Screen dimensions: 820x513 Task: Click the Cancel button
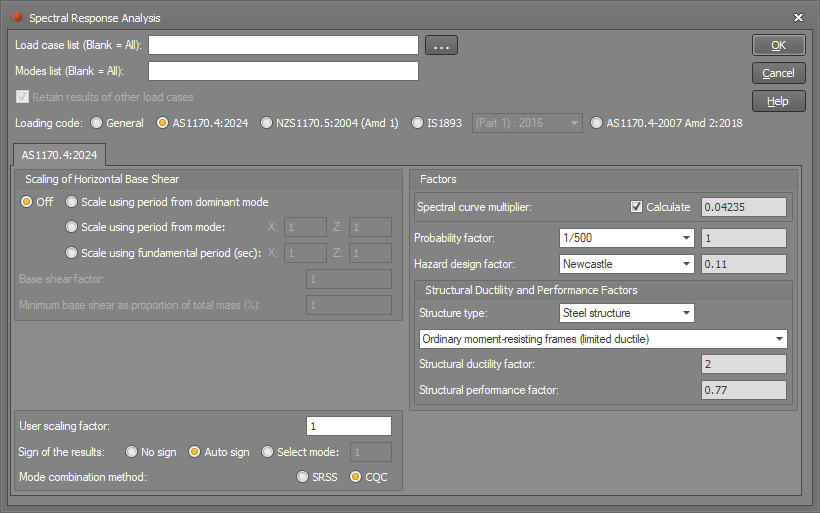tap(779, 73)
